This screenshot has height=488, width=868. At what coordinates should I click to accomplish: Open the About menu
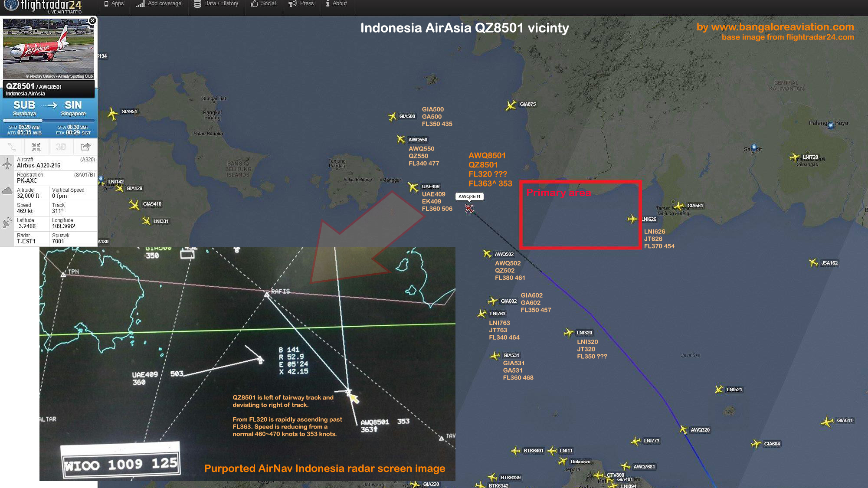tap(337, 3)
